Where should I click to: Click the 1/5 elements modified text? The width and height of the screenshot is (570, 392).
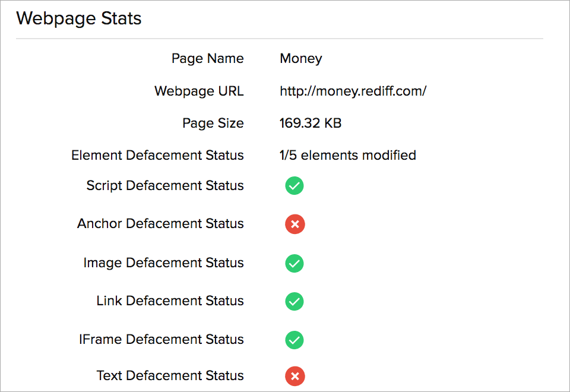(x=348, y=155)
